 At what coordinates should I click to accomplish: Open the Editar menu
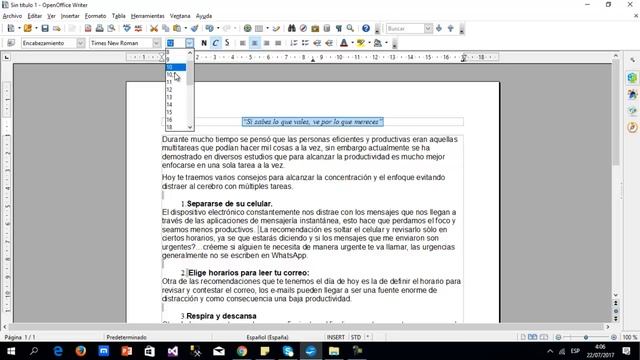35,16
